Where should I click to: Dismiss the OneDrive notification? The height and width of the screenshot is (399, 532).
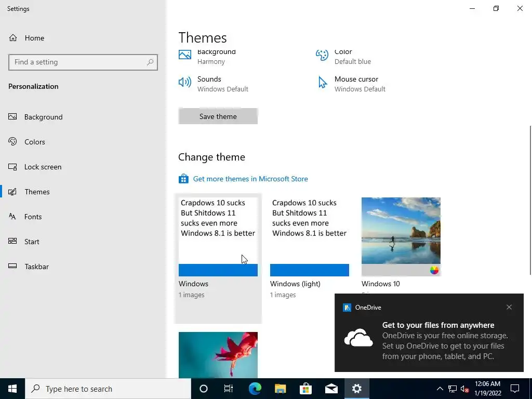click(x=509, y=307)
